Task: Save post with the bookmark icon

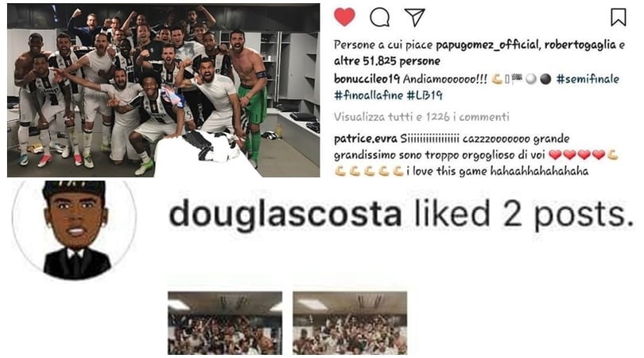Action: point(618,18)
